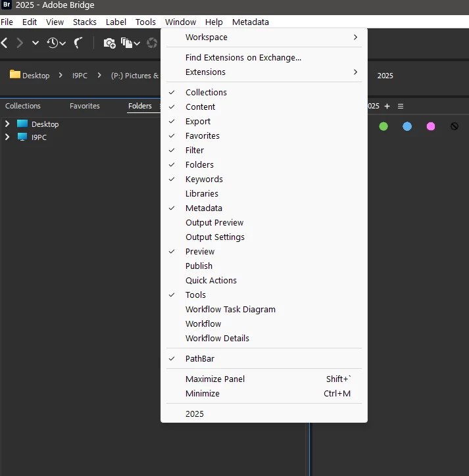This screenshot has width=469, height=476.
Task: Select Desktop in the Folders tree
Action: [x=45, y=124]
